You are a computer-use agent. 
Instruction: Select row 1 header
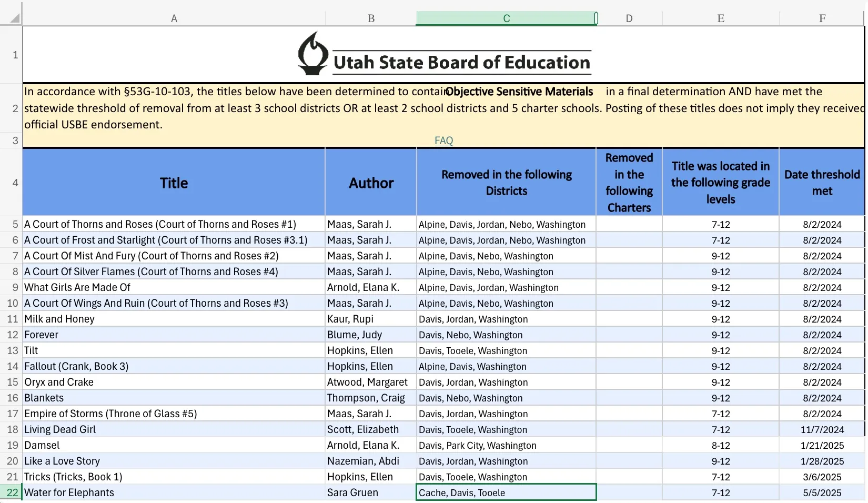pyautogui.click(x=11, y=55)
